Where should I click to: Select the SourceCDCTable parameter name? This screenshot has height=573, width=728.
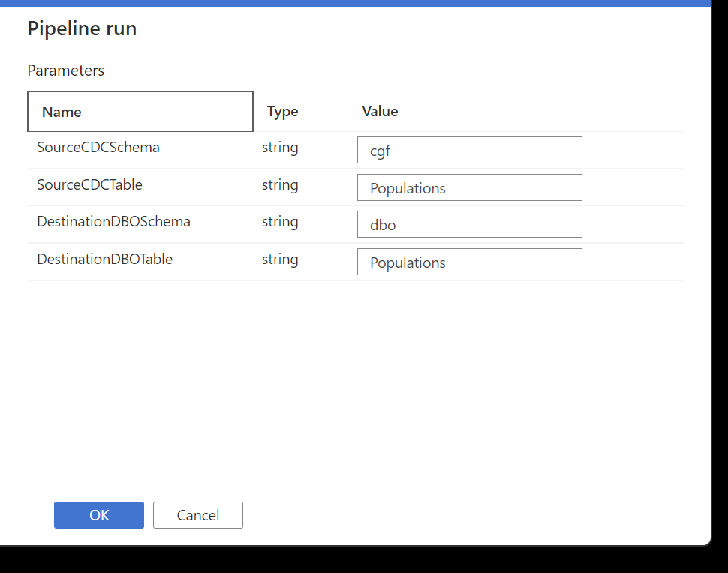89,184
